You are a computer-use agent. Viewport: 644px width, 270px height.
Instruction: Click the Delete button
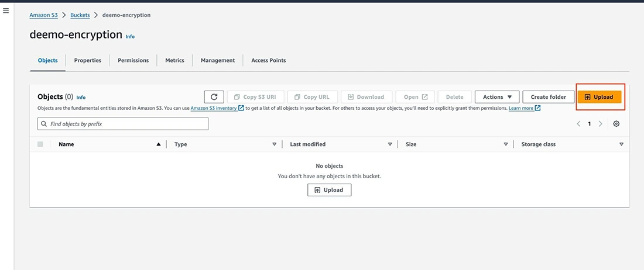(x=455, y=97)
